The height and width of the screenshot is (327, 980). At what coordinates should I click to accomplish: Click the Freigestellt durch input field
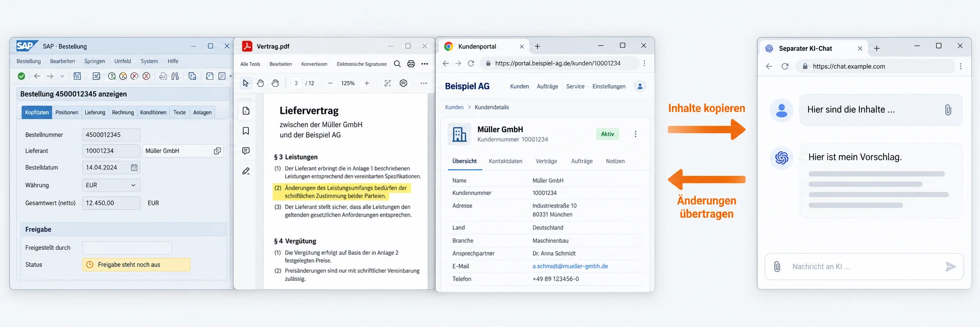click(127, 248)
